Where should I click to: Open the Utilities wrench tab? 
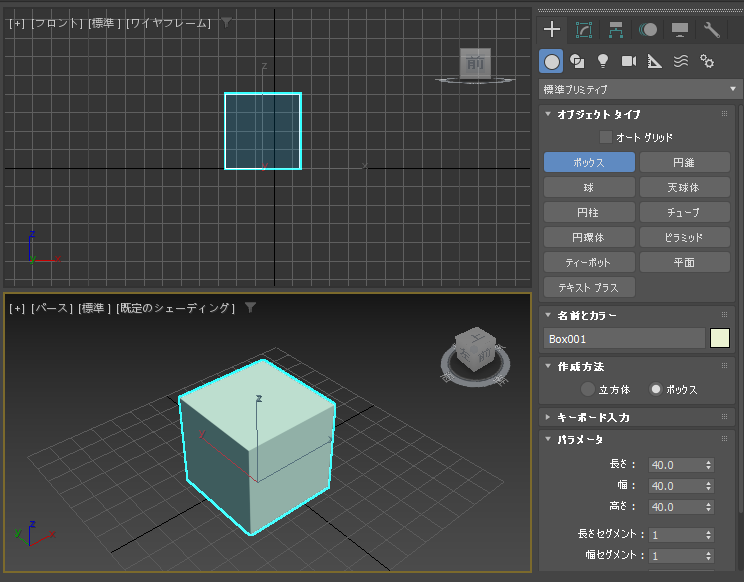point(712,30)
